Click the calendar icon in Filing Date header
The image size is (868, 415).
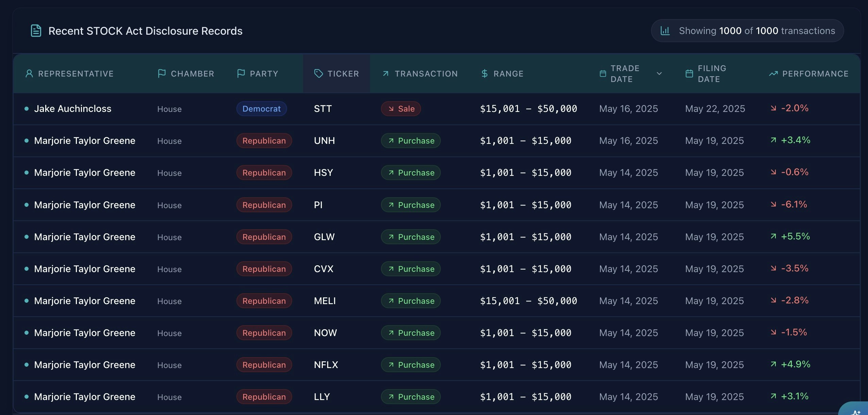click(x=689, y=73)
